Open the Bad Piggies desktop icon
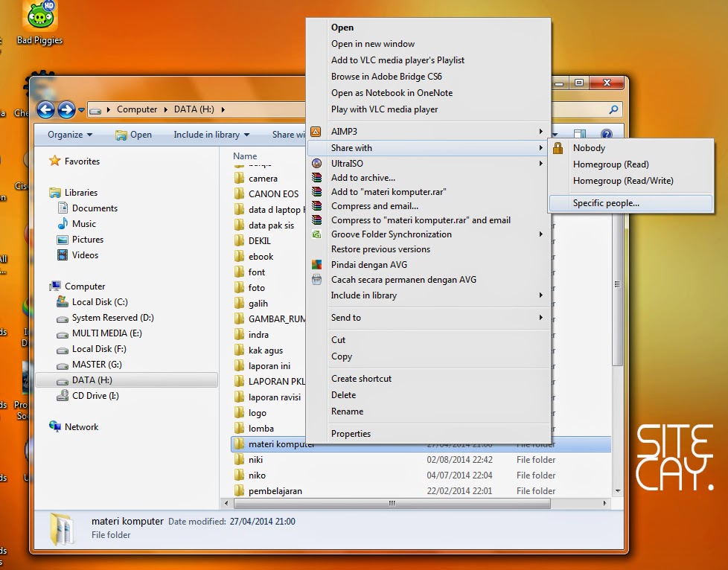728x570 pixels. point(40,22)
